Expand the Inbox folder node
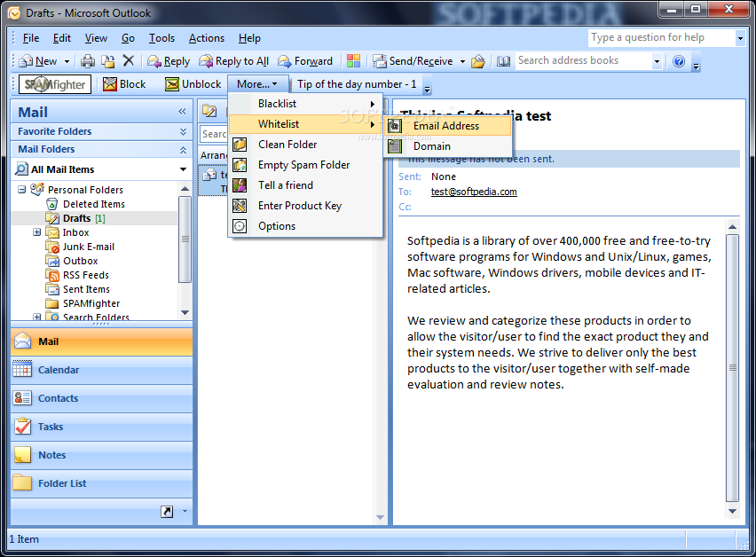This screenshot has width=756, height=557. point(36,232)
